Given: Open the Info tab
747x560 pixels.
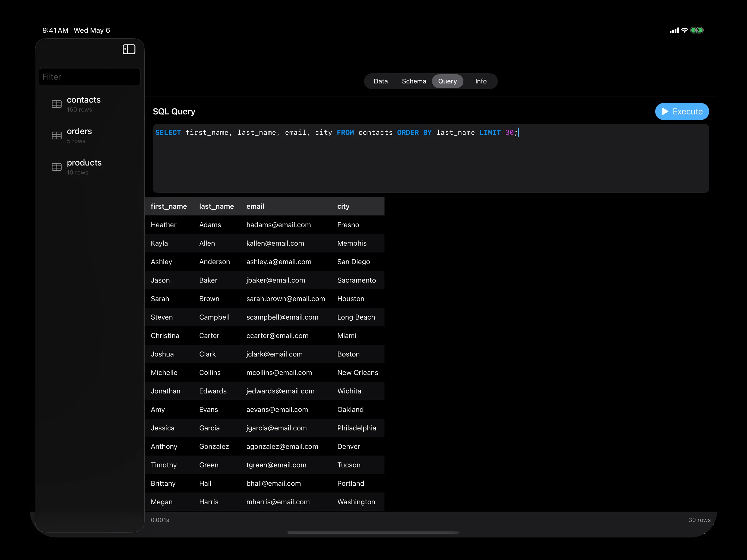Looking at the screenshot, I should coord(481,81).
